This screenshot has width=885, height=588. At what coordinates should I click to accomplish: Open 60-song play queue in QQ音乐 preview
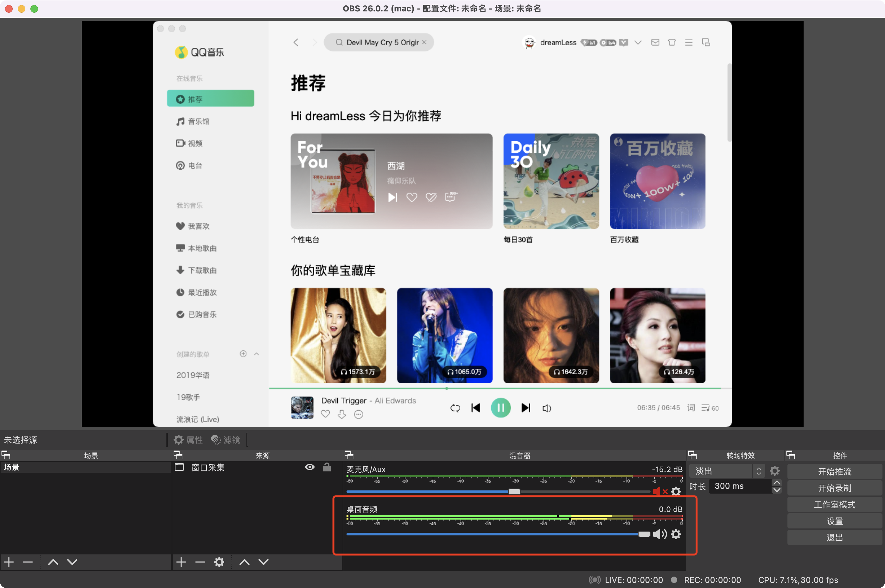coord(710,408)
